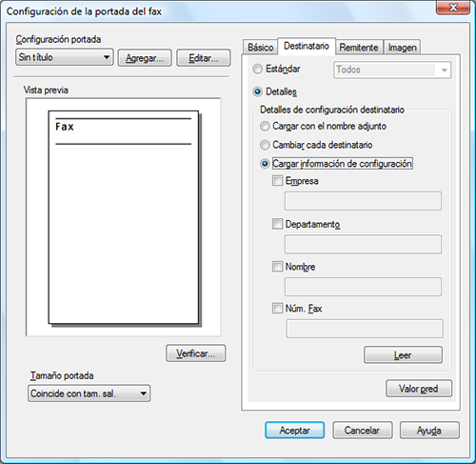476x464 pixels.
Task: Enable the Empresa checkbox
Action: pyautogui.click(x=277, y=181)
